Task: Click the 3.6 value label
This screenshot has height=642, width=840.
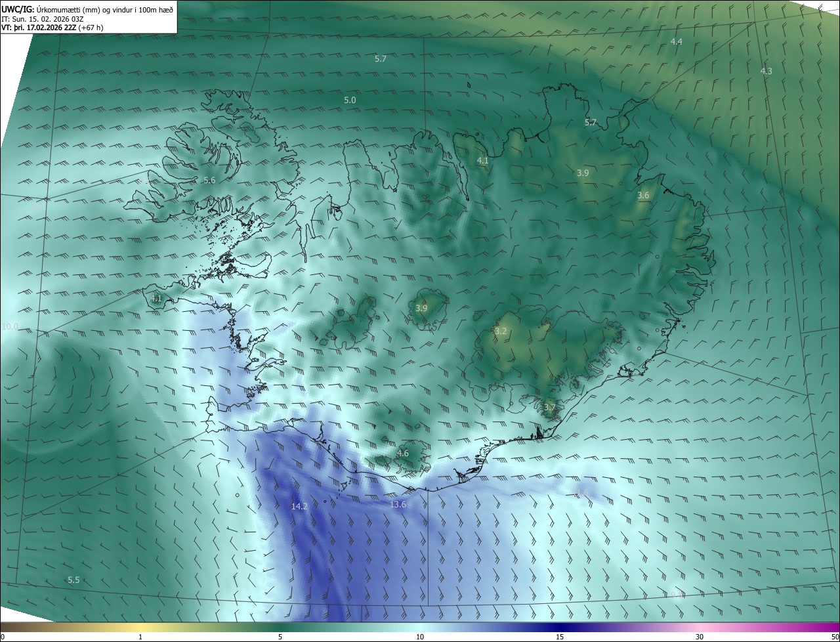Action: click(x=643, y=196)
